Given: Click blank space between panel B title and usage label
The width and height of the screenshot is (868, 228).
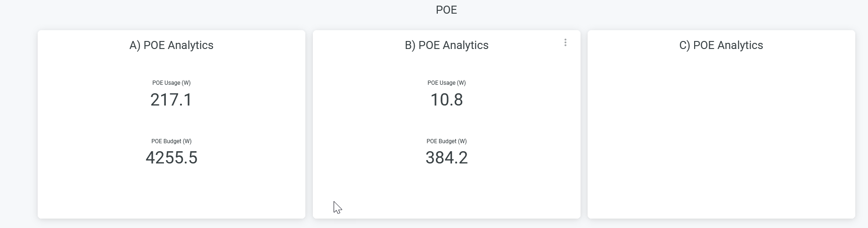Looking at the screenshot, I should click(x=446, y=65).
